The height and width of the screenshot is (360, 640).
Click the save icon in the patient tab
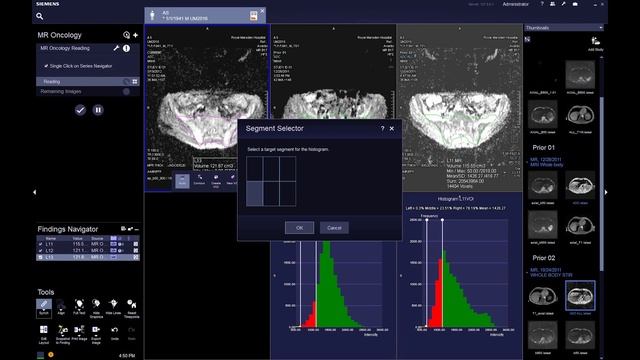253,16
